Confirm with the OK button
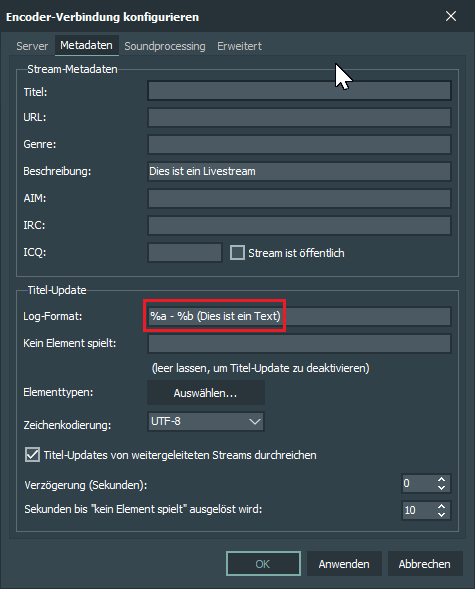 click(263, 563)
